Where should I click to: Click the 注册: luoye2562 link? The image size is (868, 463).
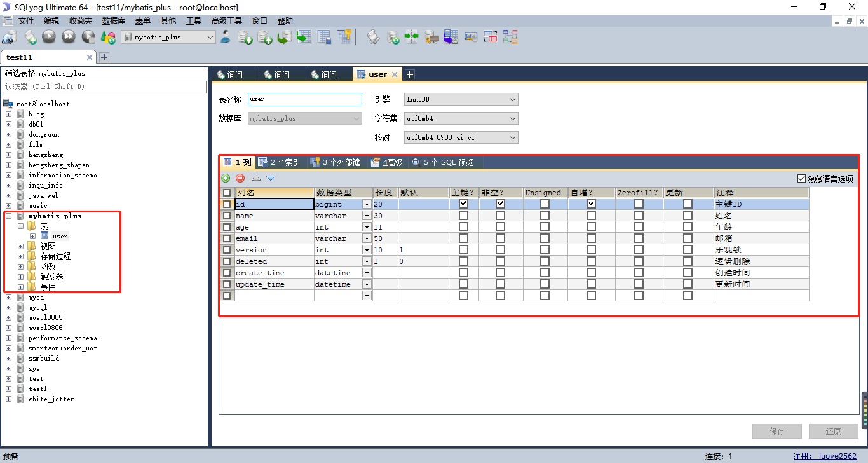[825, 456]
